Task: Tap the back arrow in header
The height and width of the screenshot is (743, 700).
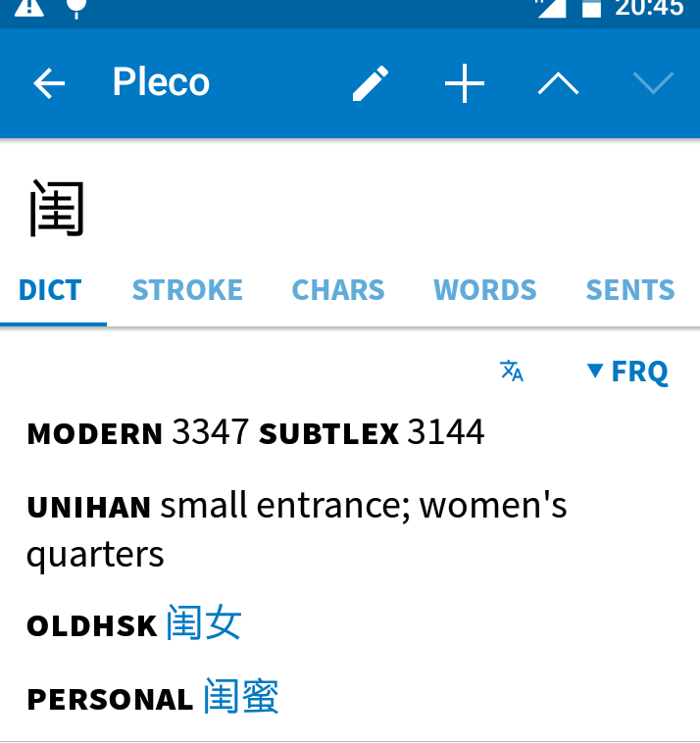Action: point(49,83)
